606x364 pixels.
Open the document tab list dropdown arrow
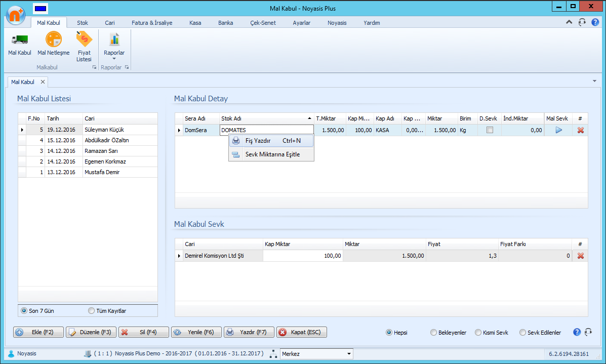594,81
